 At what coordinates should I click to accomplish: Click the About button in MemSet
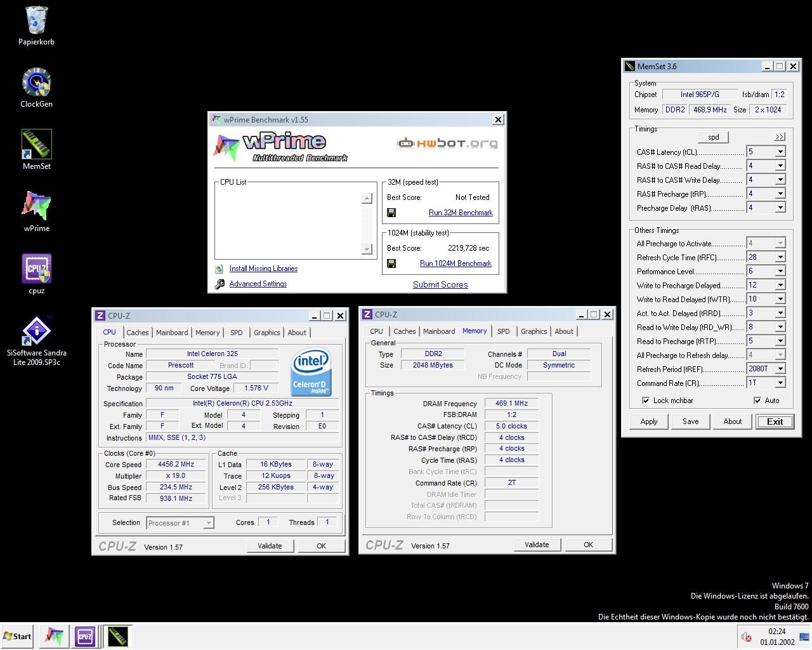click(x=733, y=421)
